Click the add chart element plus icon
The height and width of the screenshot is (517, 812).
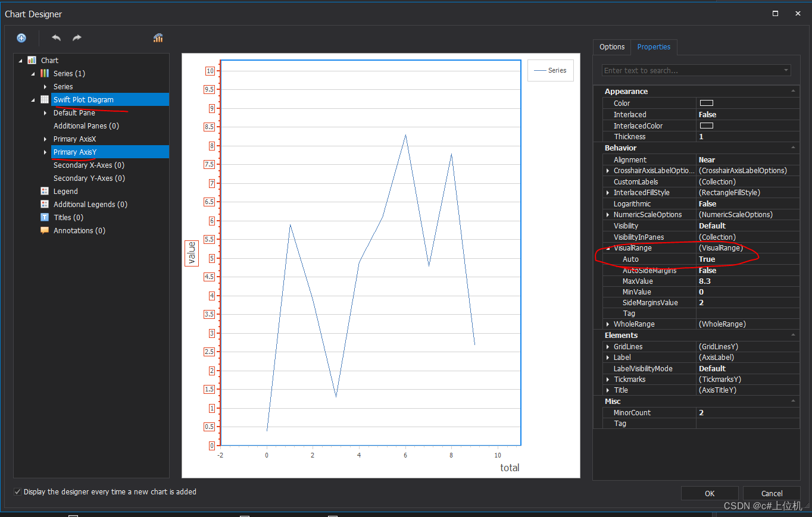(21, 37)
